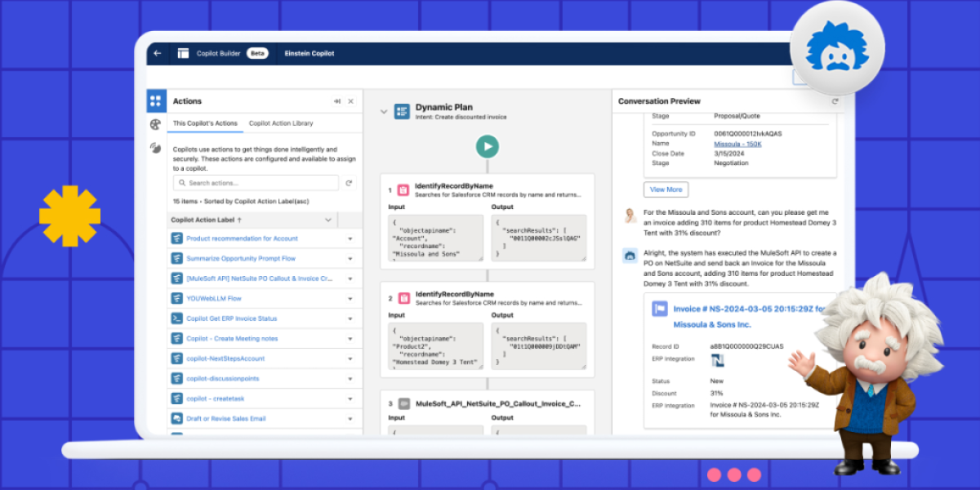Click the Dynamic Plan icon
The width and height of the screenshot is (980, 490).
click(x=402, y=112)
